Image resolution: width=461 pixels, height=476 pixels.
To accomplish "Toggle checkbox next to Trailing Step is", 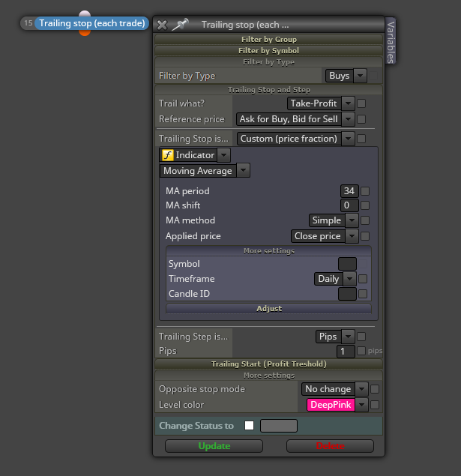I will click(361, 337).
